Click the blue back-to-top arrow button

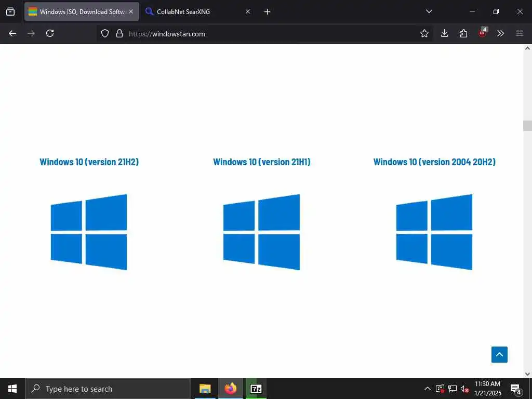click(x=499, y=354)
